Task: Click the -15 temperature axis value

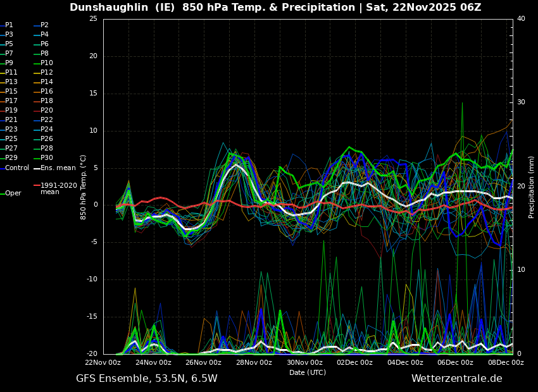Action: [x=92, y=317]
